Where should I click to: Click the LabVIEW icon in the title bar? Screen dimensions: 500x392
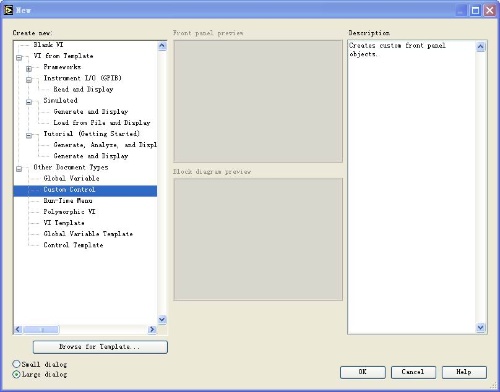(x=8, y=10)
